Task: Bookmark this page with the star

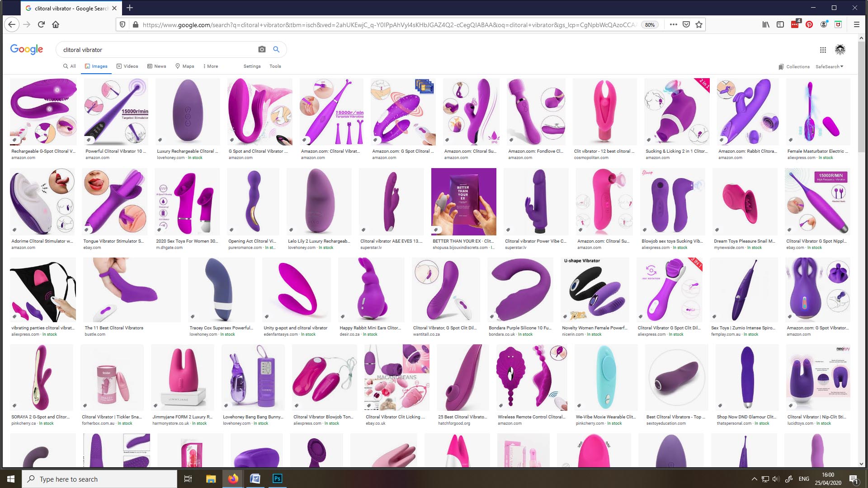Action: point(699,24)
